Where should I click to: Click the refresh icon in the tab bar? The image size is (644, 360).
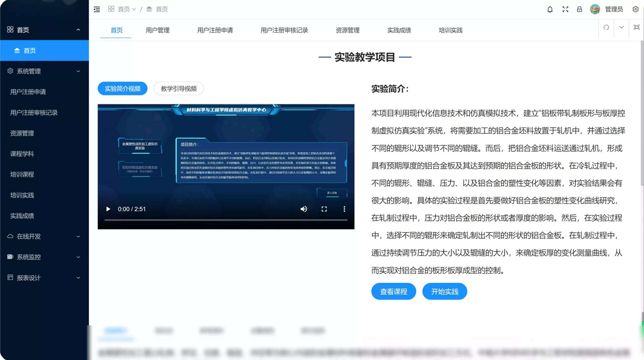[x=606, y=27]
